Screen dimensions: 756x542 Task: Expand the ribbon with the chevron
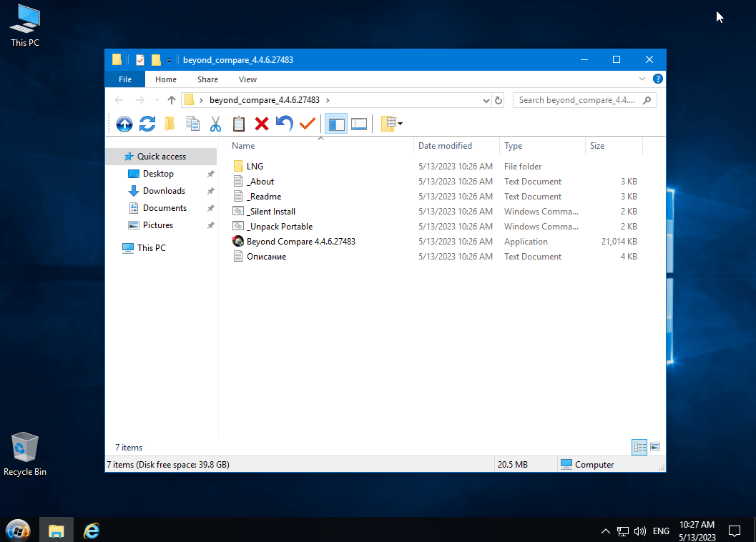pos(642,79)
